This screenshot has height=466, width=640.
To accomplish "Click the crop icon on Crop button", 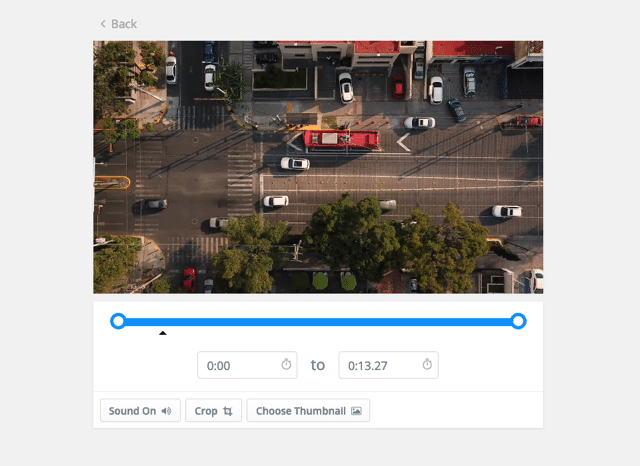I will [228, 411].
